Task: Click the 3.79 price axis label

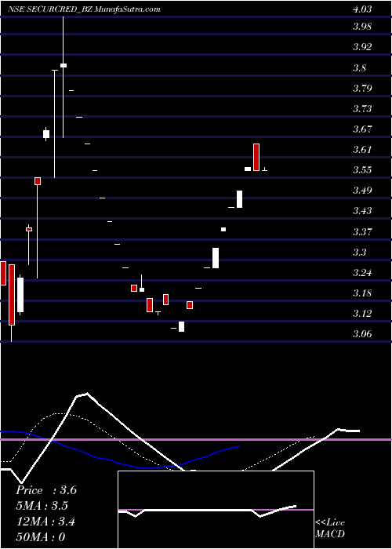Action: tap(362, 88)
